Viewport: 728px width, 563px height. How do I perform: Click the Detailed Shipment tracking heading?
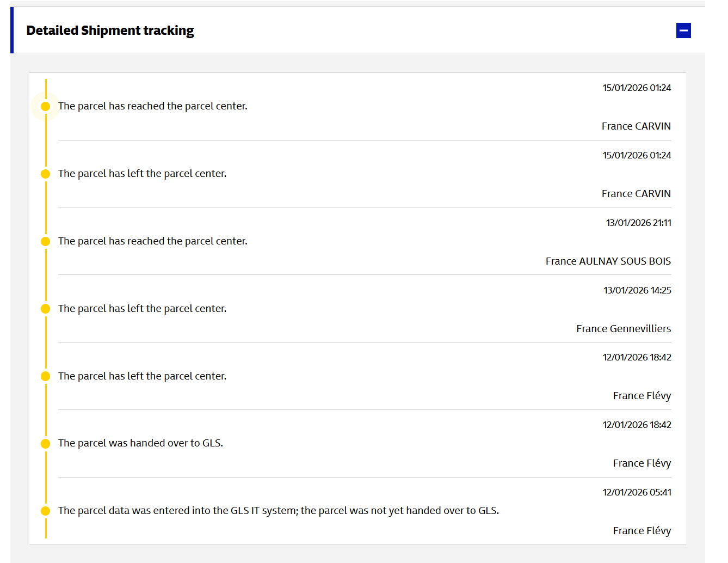(x=110, y=30)
